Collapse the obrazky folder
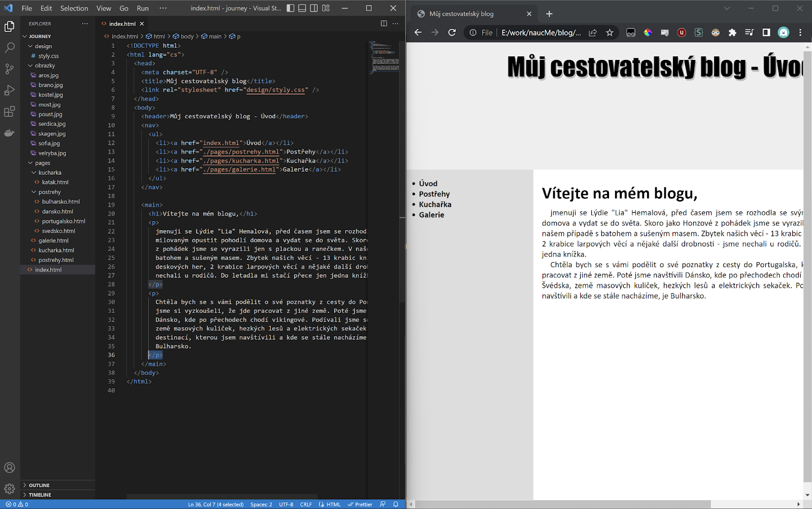812x509 pixels. [45, 66]
